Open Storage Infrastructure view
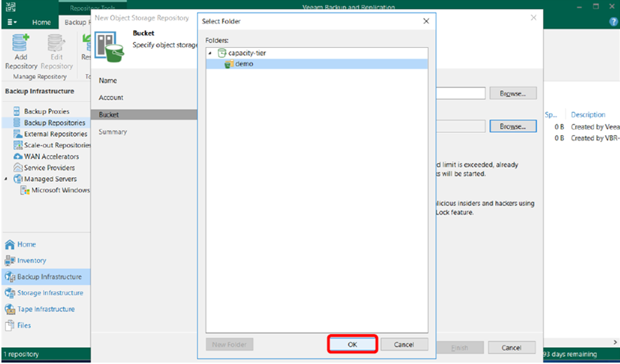 click(50, 293)
